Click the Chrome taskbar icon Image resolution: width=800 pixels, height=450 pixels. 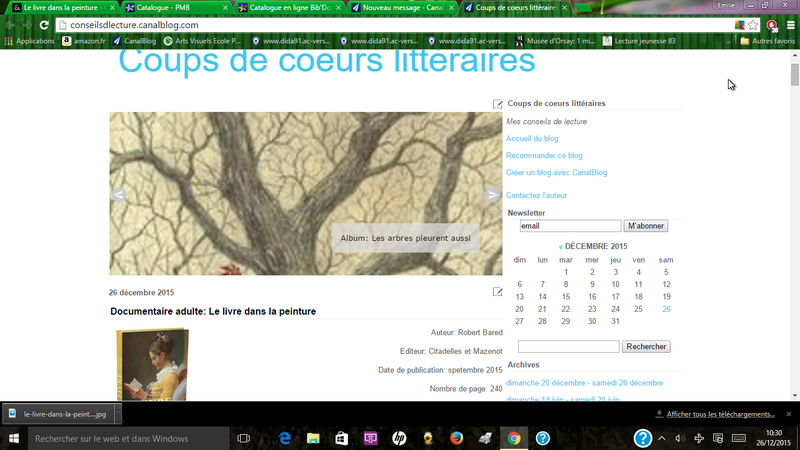(x=514, y=438)
